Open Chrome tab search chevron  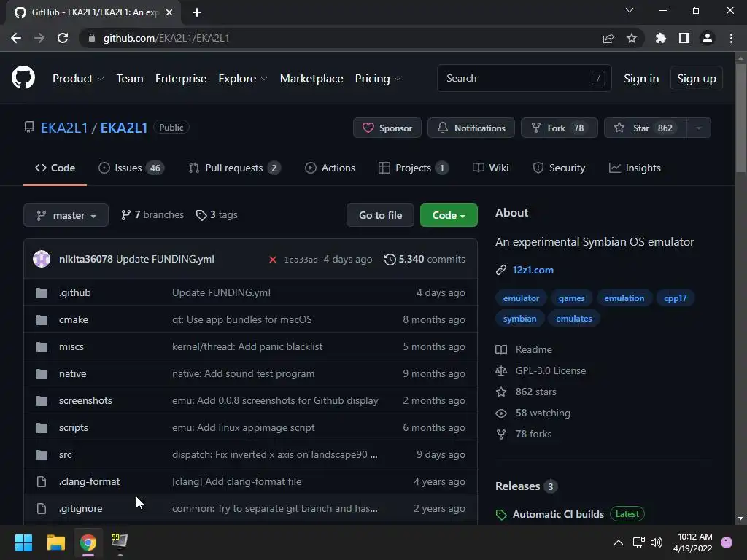[x=630, y=10]
